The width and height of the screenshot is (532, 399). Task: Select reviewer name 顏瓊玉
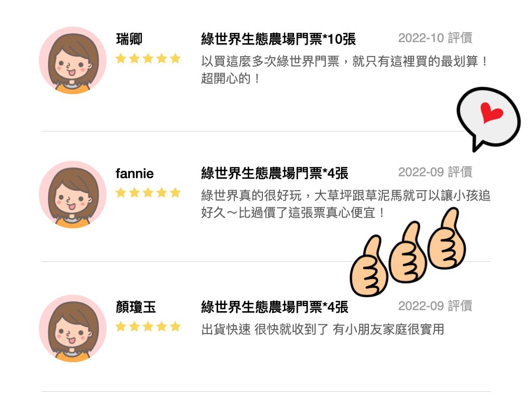tap(136, 307)
